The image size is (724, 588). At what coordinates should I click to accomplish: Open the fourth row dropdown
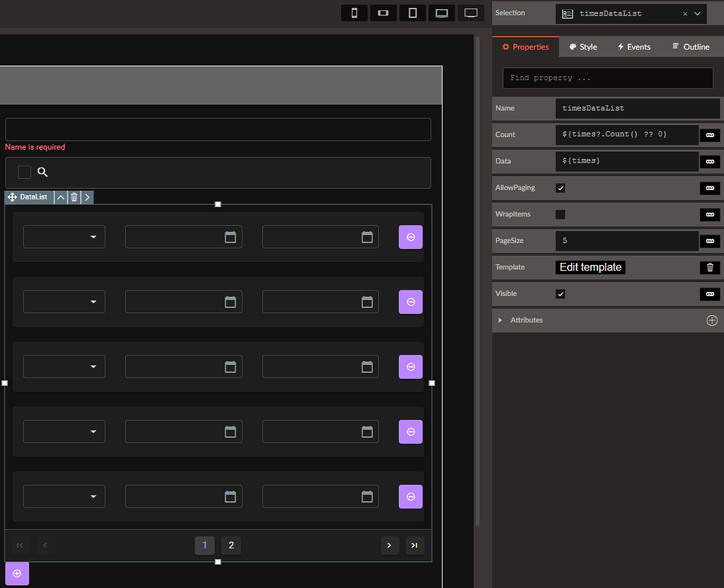tap(64, 432)
